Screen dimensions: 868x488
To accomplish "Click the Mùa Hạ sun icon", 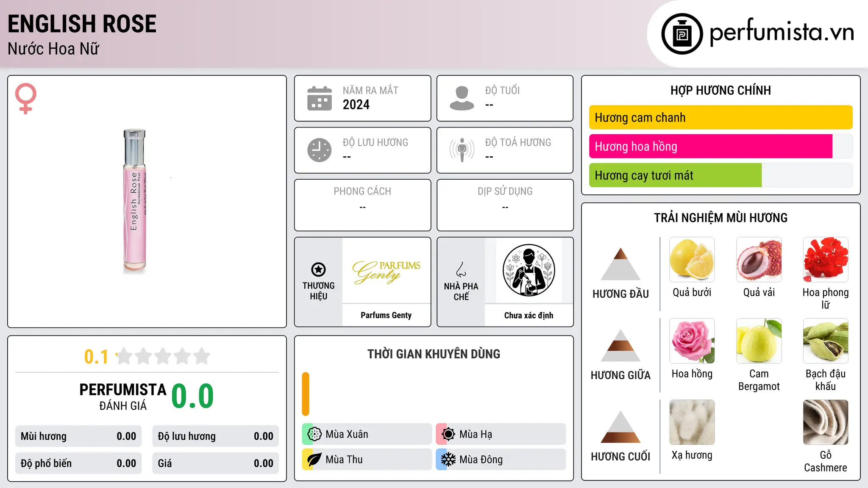I will point(448,434).
